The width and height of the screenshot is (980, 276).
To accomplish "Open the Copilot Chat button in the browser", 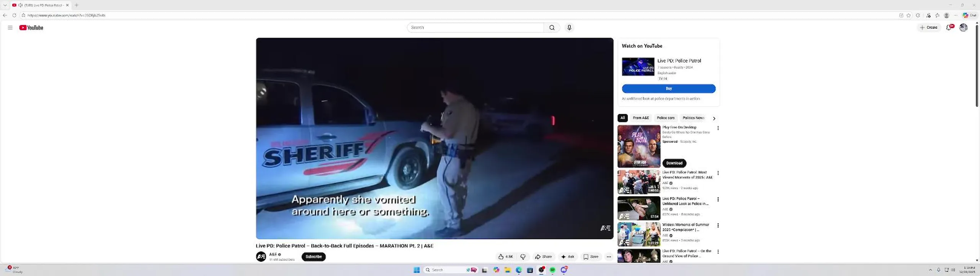I will click(970, 15).
